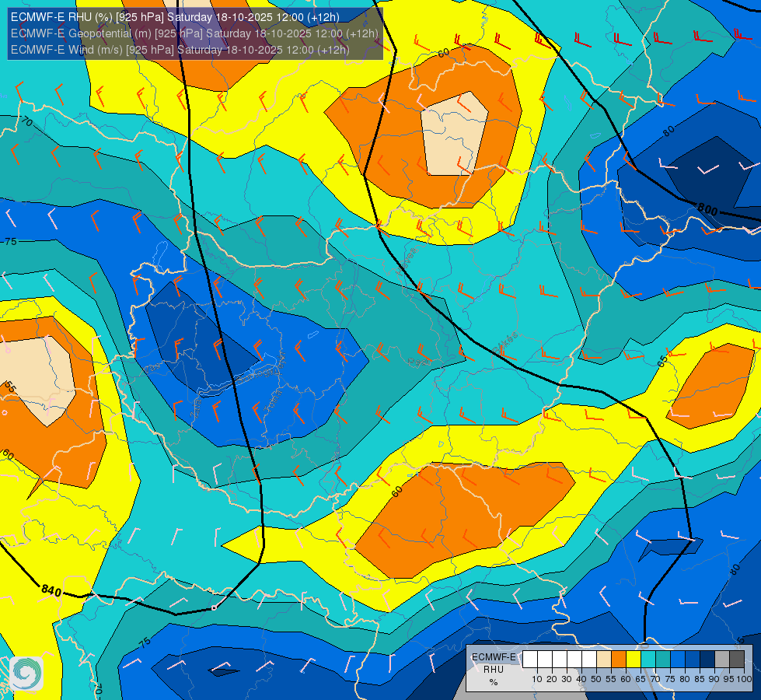Select the ECMWF-E Geopotential (m) layer title
Viewport: 761px width, 700px height.
[194, 33]
